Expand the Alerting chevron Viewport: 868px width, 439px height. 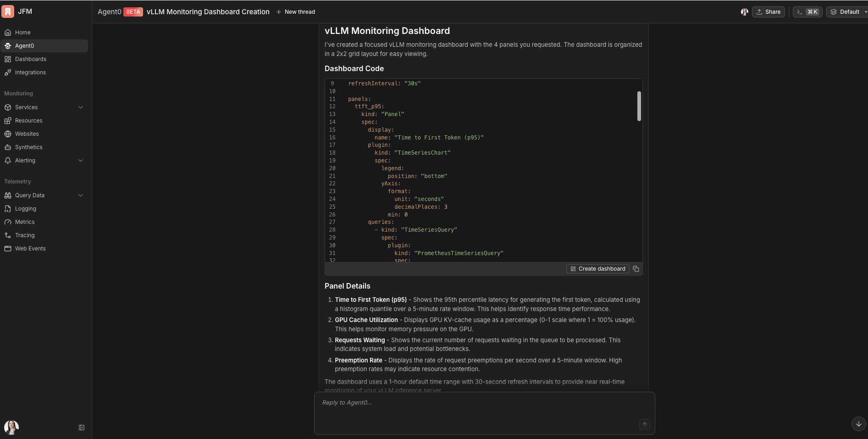[81, 161]
